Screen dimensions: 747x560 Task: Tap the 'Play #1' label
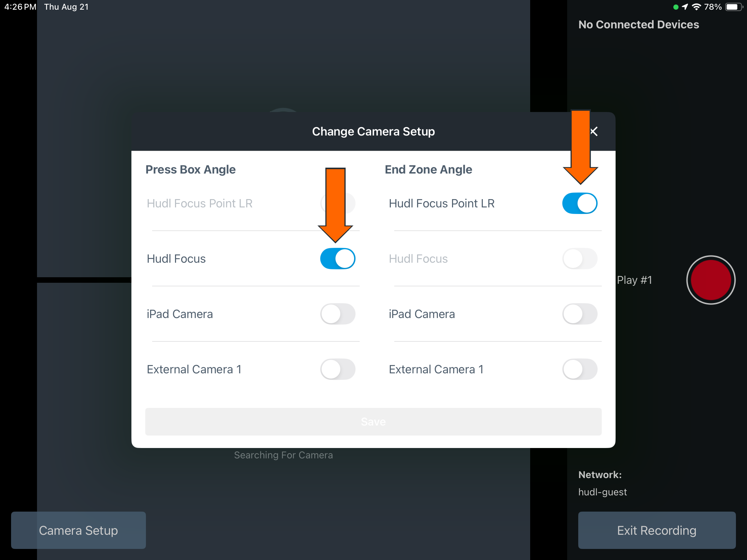click(x=635, y=280)
